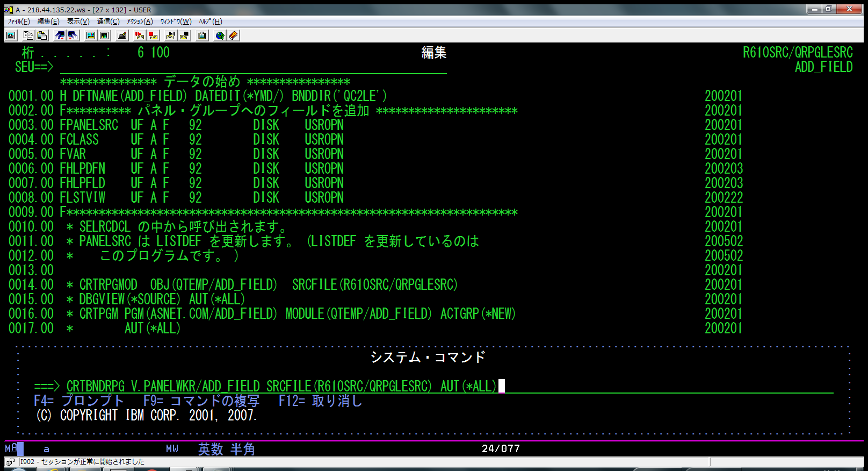The image size is (868, 471).
Task: Click sequence number 0003.00 for FPANELSRC
Action: [31, 125]
